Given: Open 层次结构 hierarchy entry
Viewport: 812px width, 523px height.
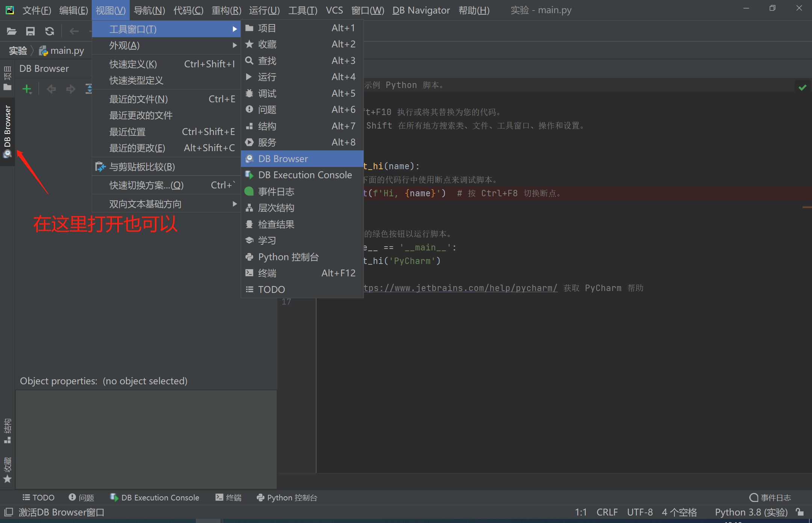Looking at the screenshot, I should tap(302, 208).
